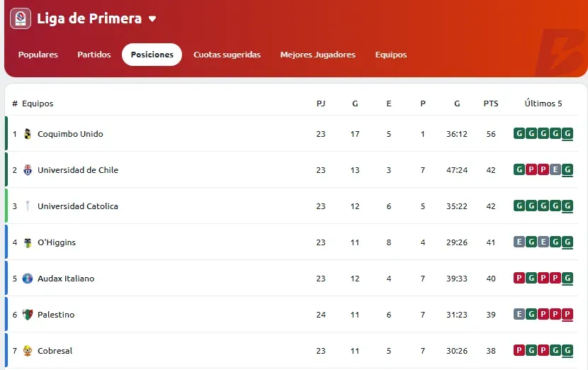This screenshot has width=588, height=370.
Task: Click the Audax Italiano team crest
Action: tap(28, 279)
